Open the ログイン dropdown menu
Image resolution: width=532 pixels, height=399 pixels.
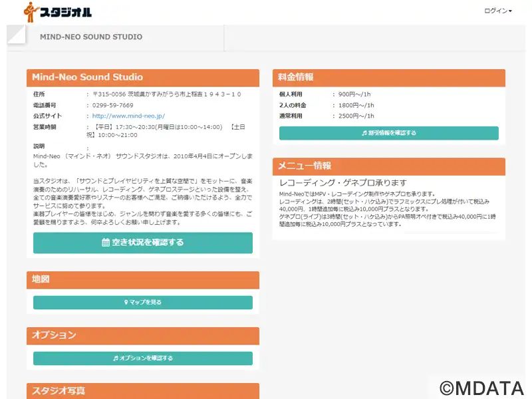tap(497, 11)
